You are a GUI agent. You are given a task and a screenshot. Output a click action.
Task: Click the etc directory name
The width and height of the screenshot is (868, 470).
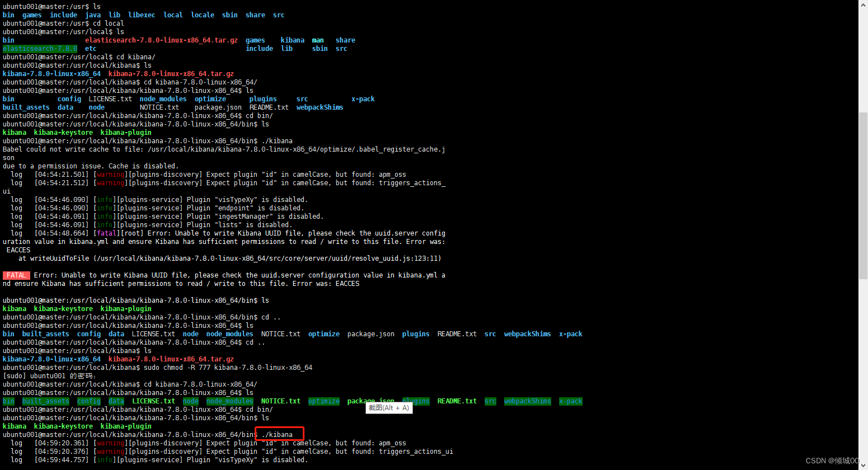pyautogui.click(x=91, y=49)
